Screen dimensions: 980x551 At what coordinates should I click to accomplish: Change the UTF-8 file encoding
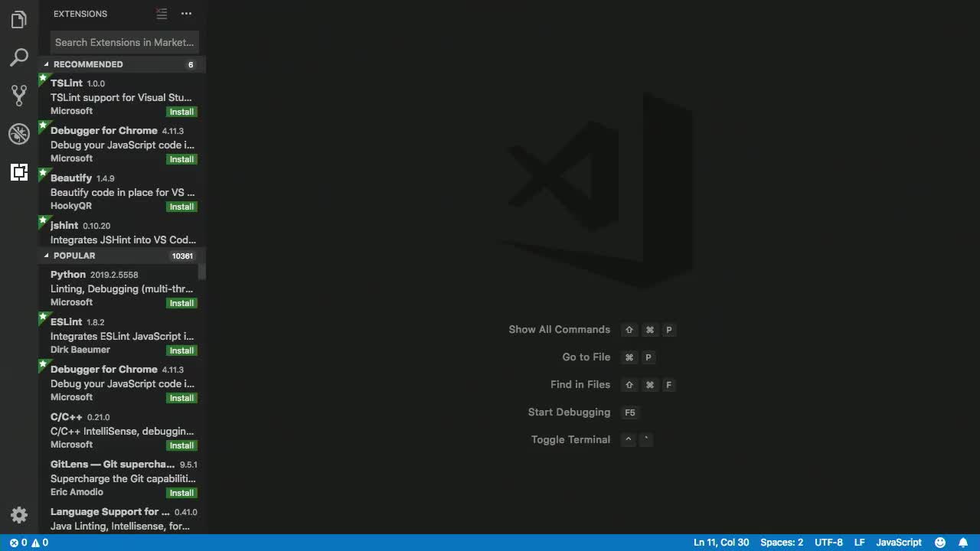coord(828,542)
